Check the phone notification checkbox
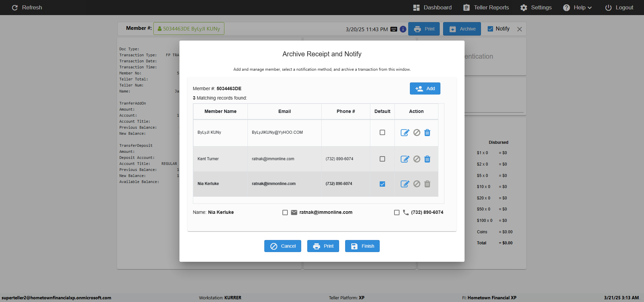The image size is (644, 302). [397, 213]
